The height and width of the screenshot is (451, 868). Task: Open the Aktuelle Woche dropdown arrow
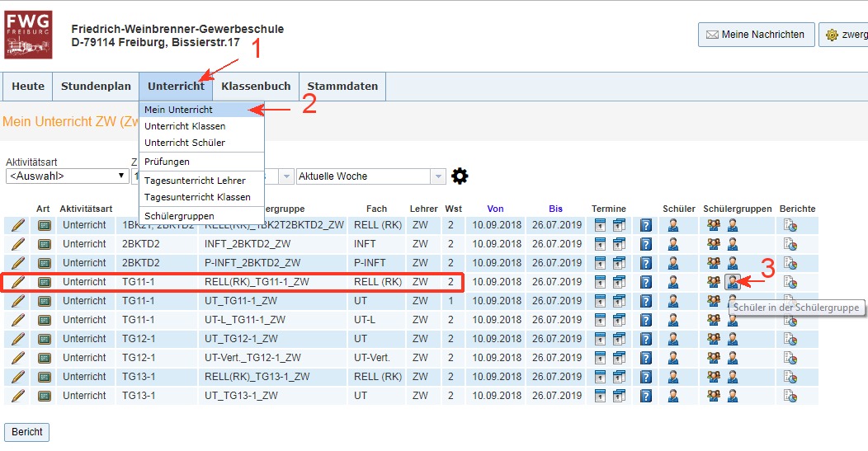(x=438, y=176)
